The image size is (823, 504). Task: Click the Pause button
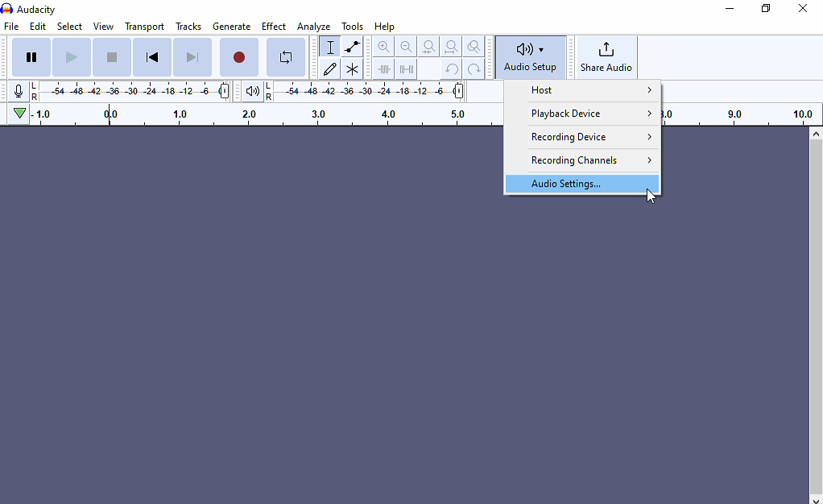coord(31,57)
